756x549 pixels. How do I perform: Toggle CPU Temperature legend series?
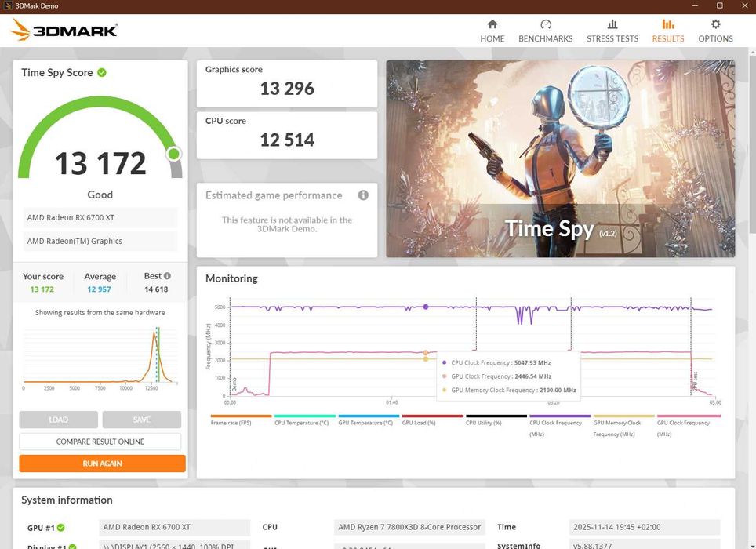pos(305,420)
